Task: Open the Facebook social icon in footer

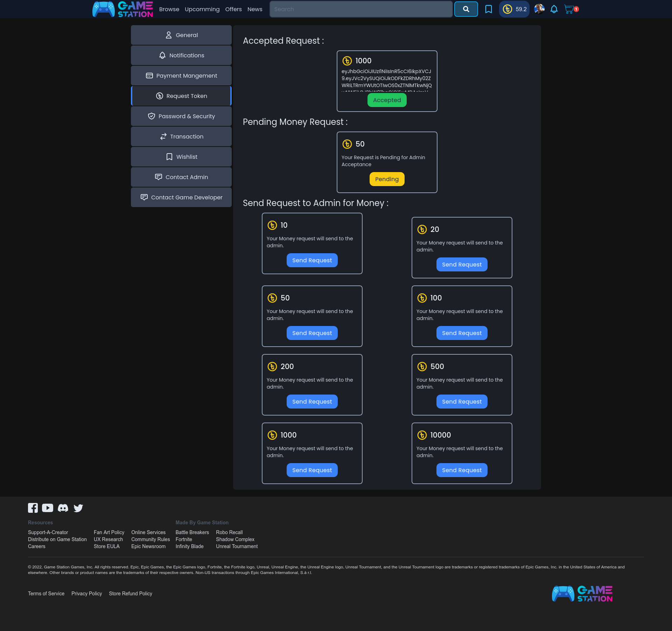Action: (33, 508)
